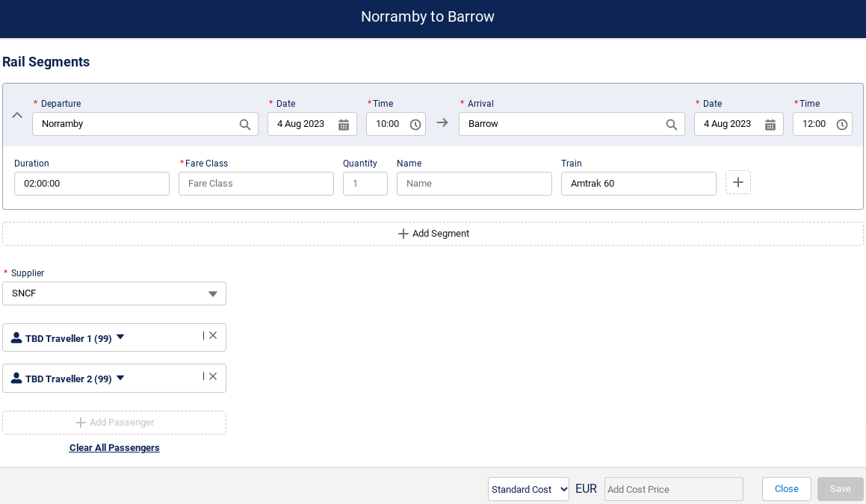Click the Clear All Passengers link
The width and height of the screenshot is (866, 504).
[114, 448]
